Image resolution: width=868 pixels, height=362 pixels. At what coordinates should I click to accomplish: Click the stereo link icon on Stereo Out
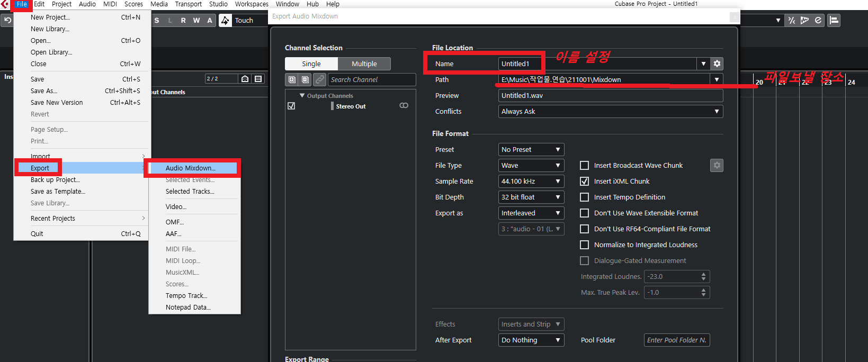(x=404, y=106)
